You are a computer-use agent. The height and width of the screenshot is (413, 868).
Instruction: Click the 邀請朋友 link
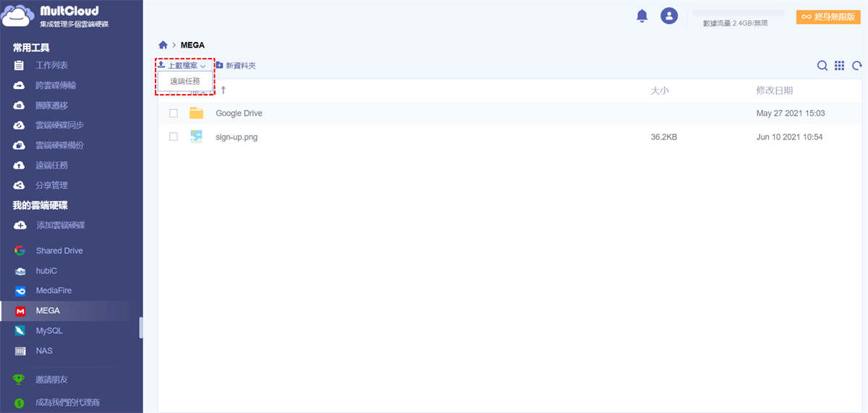point(52,379)
